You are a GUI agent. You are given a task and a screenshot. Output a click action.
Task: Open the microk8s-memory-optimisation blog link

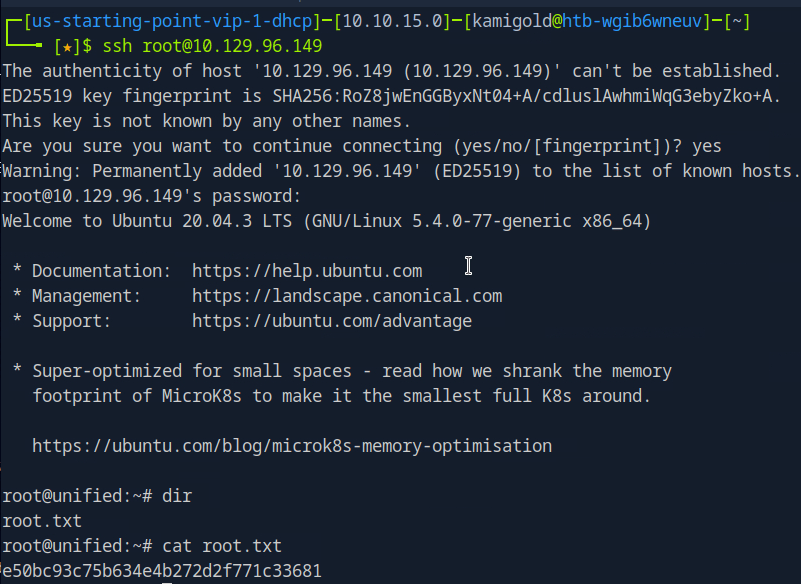click(292, 445)
